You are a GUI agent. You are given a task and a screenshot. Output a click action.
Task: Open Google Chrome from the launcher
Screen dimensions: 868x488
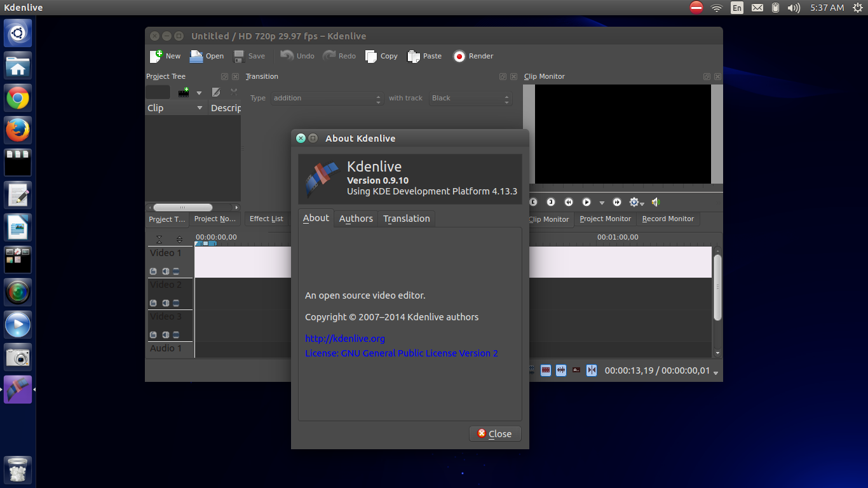(x=18, y=98)
